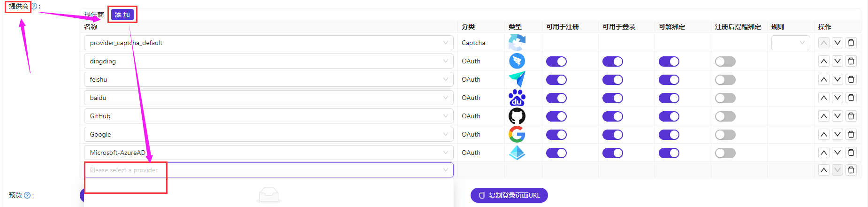Move feishu row up
Image resolution: width=868 pixels, height=207 pixels.
tap(824, 79)
